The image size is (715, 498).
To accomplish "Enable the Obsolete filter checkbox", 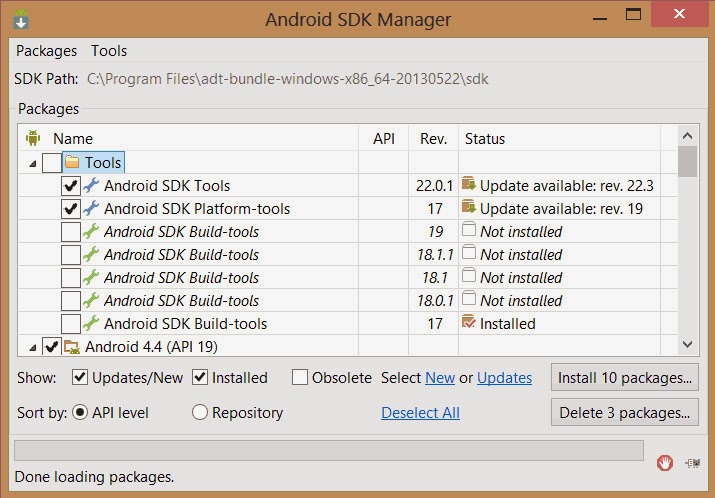I will click(x=300, y=377).
